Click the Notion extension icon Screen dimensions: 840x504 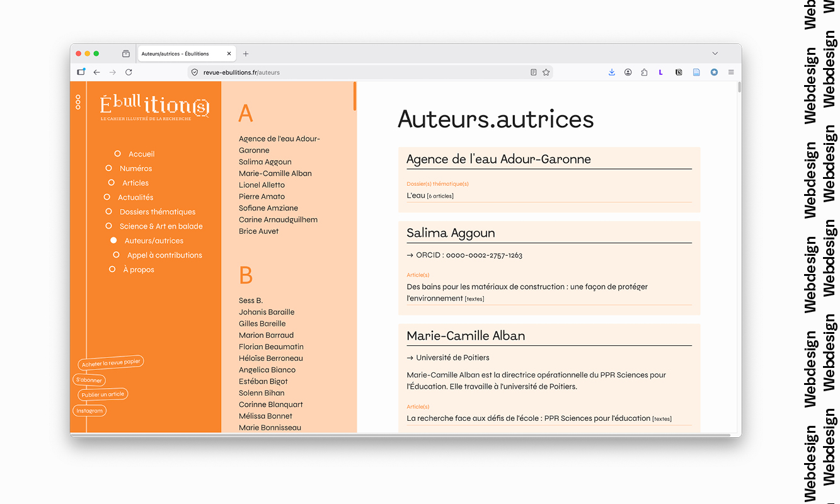click(679, 72)
